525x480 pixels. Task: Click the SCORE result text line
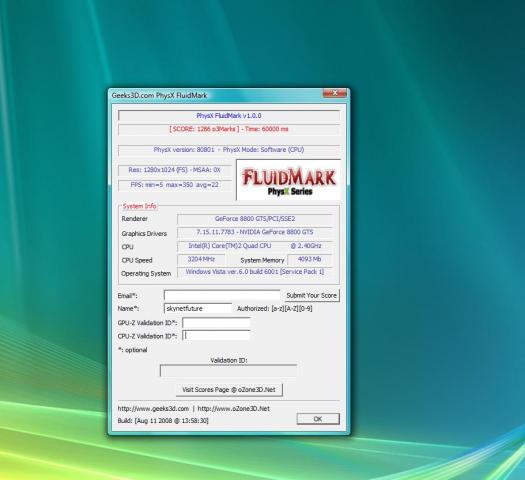pyautogui.click(x=229, y=129)
